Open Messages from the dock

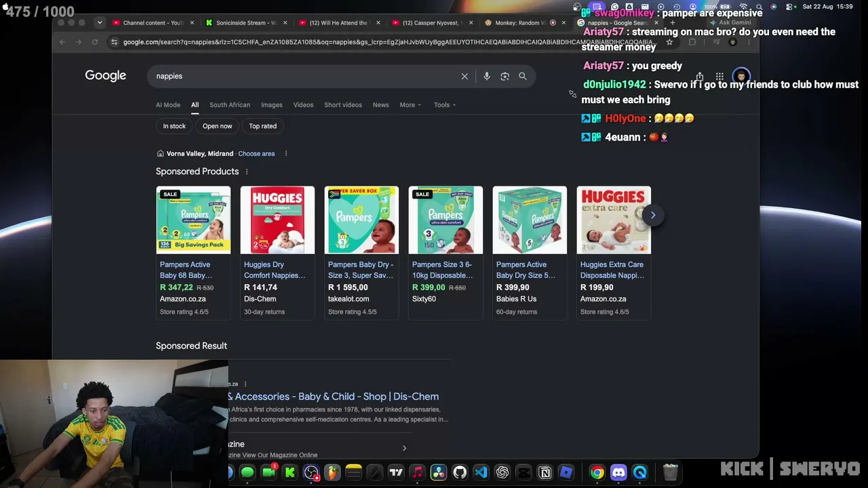[247, 472]
